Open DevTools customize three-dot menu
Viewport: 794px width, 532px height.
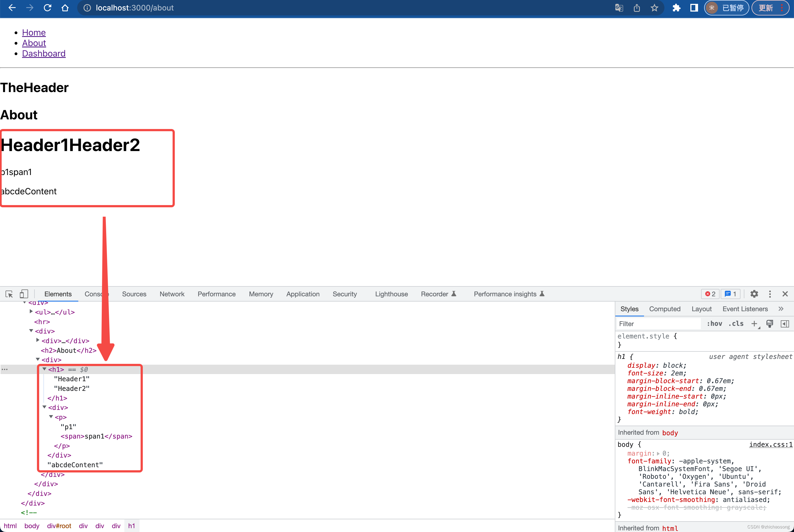pos(769,294)
